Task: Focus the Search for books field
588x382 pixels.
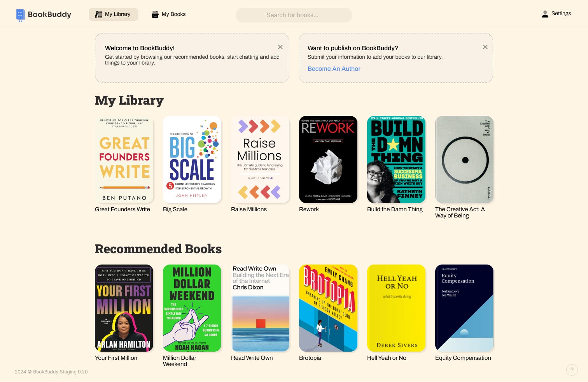Action: point(294,15)
